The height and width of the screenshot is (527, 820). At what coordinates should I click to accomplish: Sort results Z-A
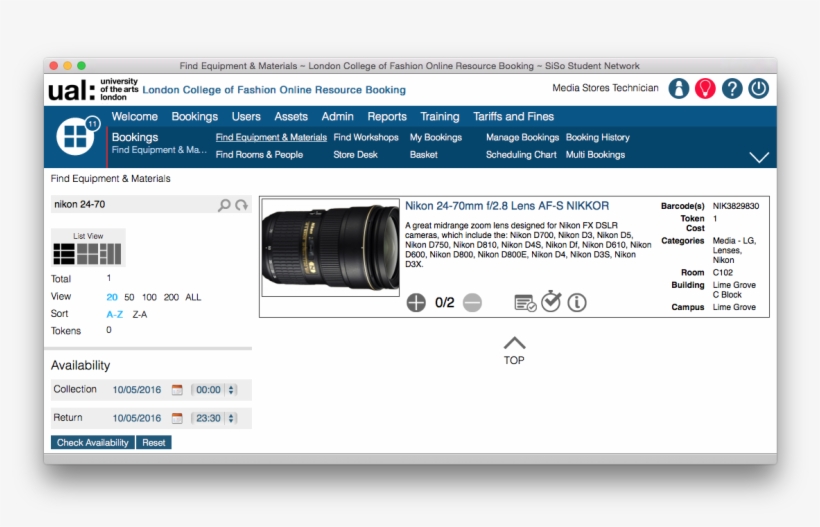140,314
